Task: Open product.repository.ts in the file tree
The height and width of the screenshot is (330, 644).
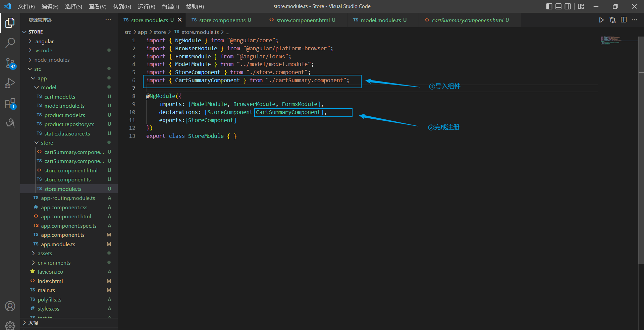Action: click(x=69, y=124)
